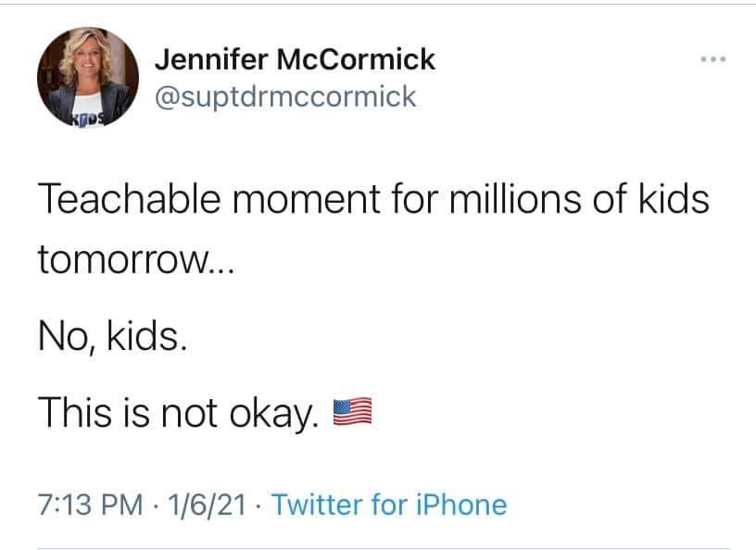This screenshot has width=756, height=550.
Task: Click the 1/6/21 tweet date
Action: point(207,505)
